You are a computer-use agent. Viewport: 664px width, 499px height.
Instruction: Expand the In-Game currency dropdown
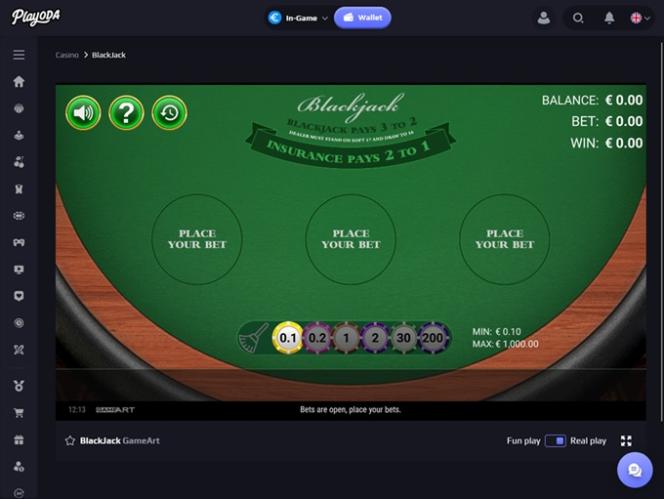click(298, 18)
